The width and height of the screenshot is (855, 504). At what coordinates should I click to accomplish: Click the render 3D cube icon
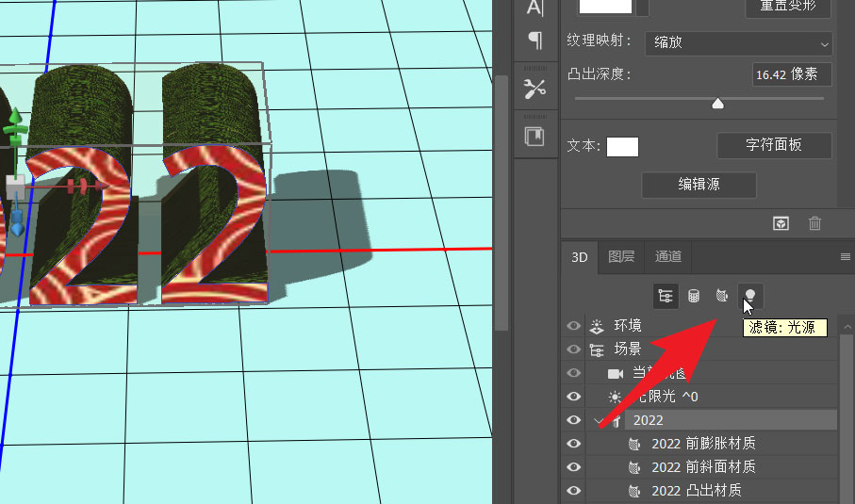781,223
